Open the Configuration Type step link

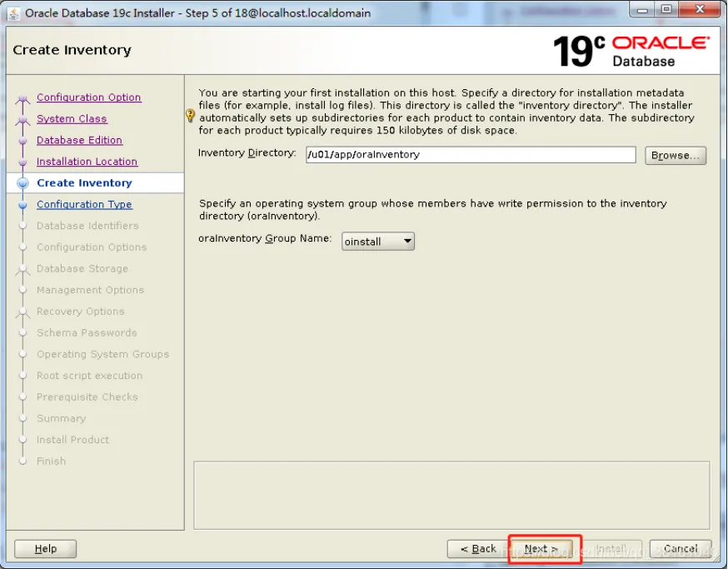(x=84, y=204)
